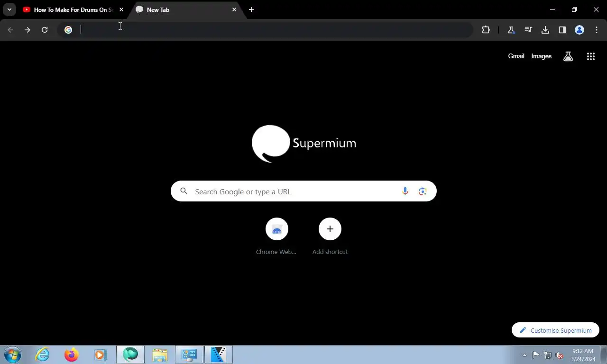
Task: Open the three-dot browser menu
Action: (x=597, y=30)
